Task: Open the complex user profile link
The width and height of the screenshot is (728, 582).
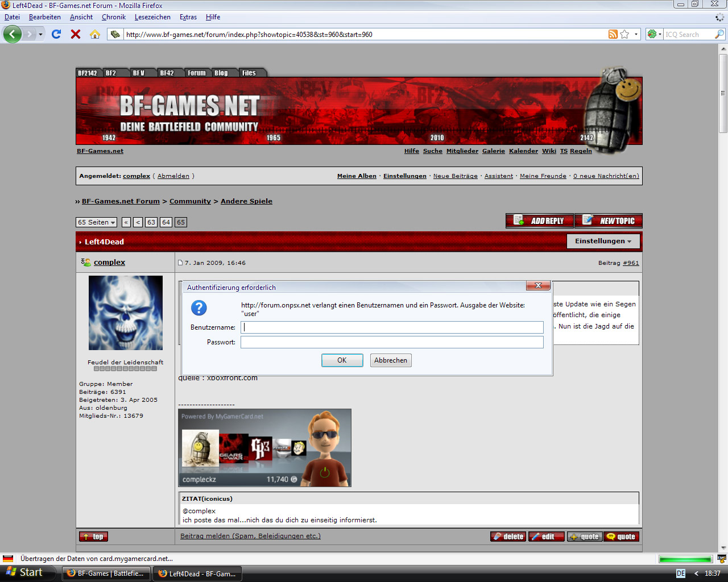Action: [x=109, y=263]
